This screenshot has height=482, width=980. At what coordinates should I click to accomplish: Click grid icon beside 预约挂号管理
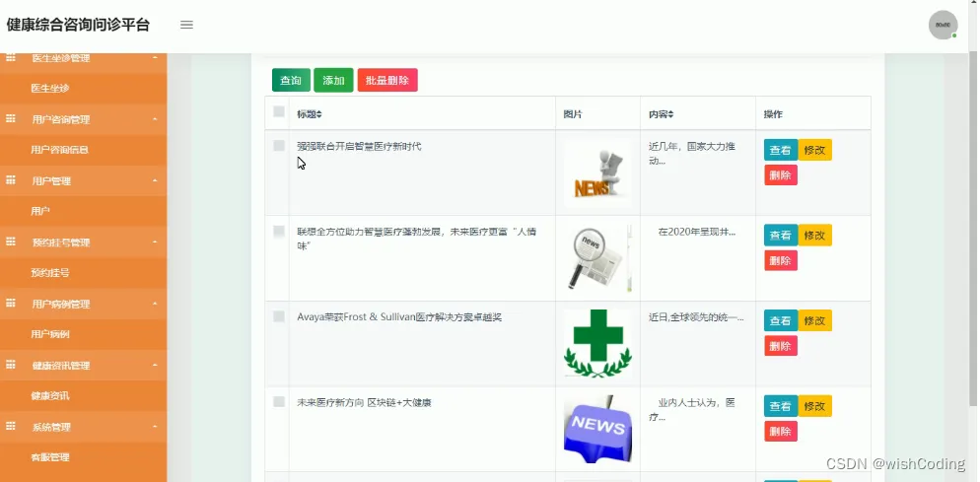pos(11,241)
